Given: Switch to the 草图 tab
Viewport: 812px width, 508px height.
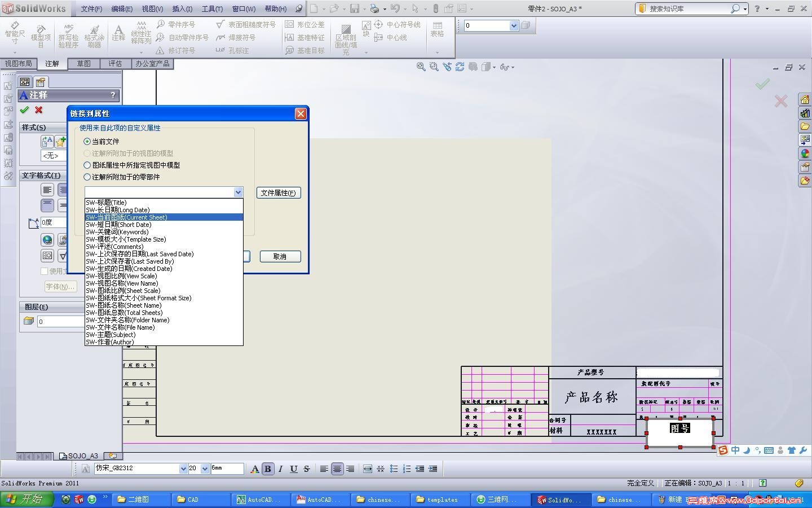Looking at the screenshot, I should [83, 64].
